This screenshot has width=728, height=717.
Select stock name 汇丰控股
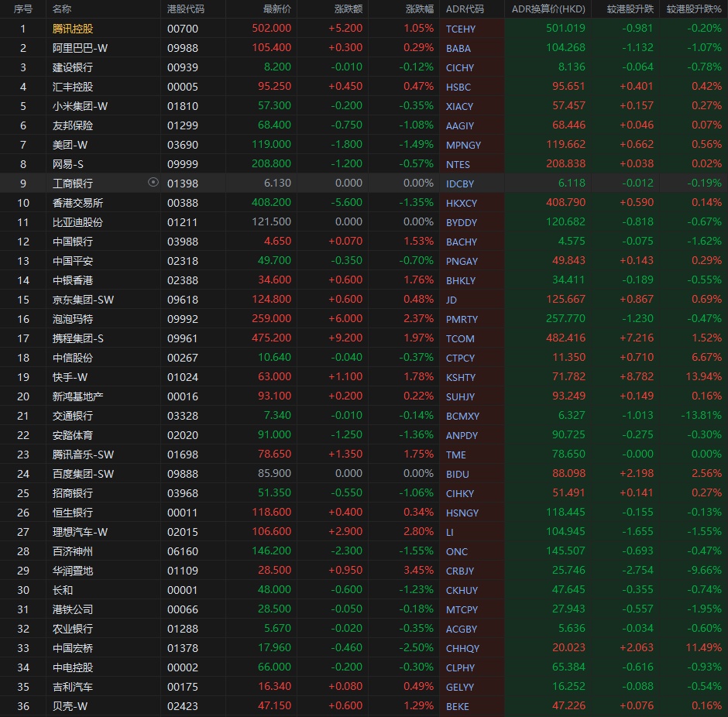point(73,87)
